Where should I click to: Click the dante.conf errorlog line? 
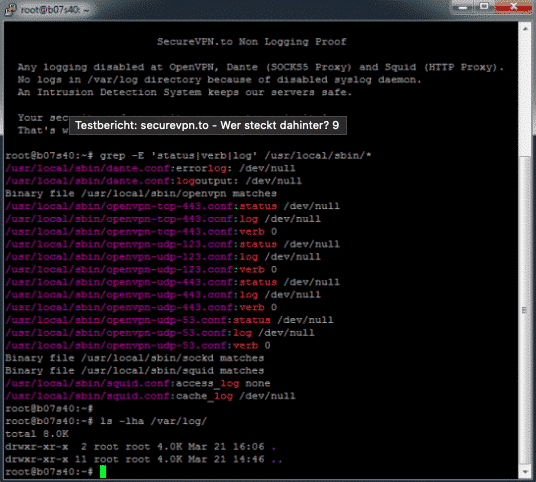(150, 169)
